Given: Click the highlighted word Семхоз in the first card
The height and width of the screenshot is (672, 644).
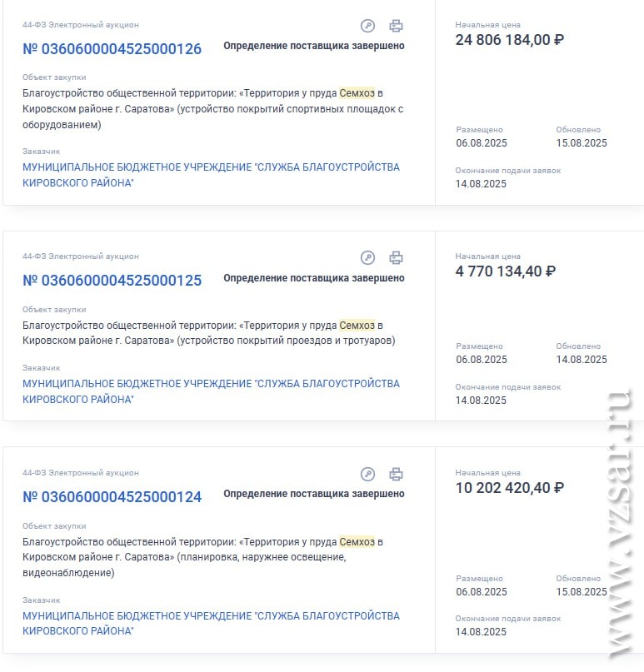Looking at the screenshot, I should click(x=357, y=93).
